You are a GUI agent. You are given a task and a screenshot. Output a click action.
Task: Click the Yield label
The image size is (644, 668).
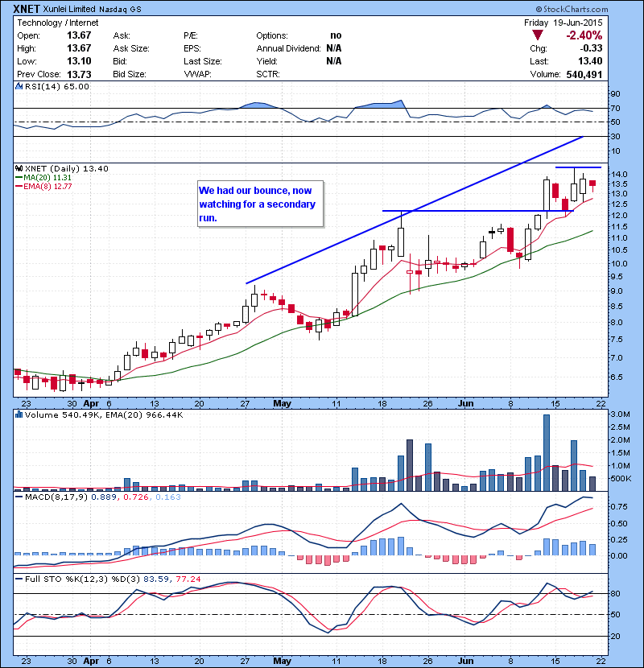tap(266, 61)
